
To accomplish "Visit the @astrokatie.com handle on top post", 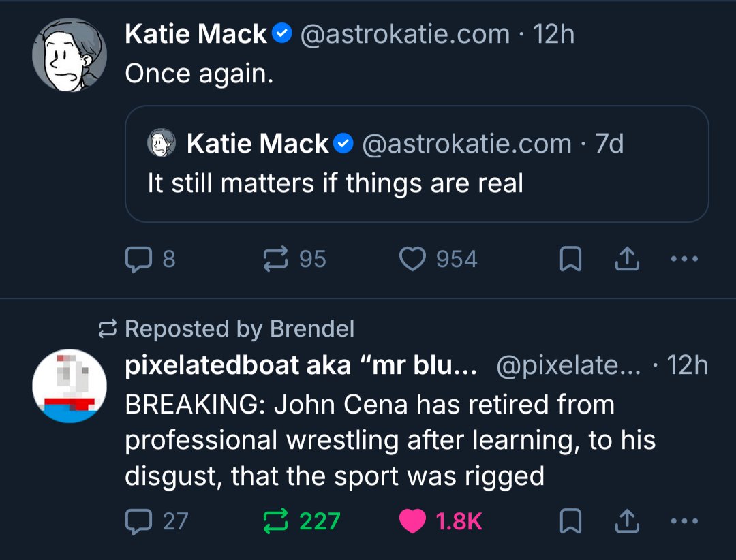I will click(405, 34).
